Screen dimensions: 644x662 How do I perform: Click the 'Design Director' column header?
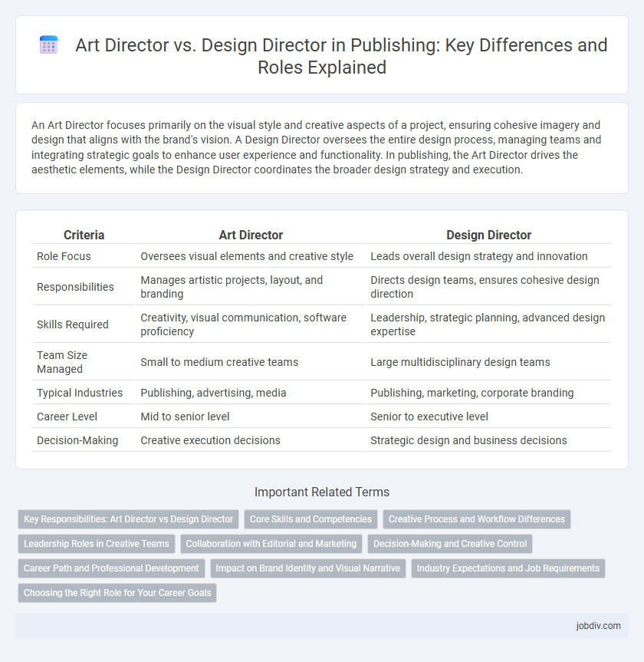[x=488, y=235]
